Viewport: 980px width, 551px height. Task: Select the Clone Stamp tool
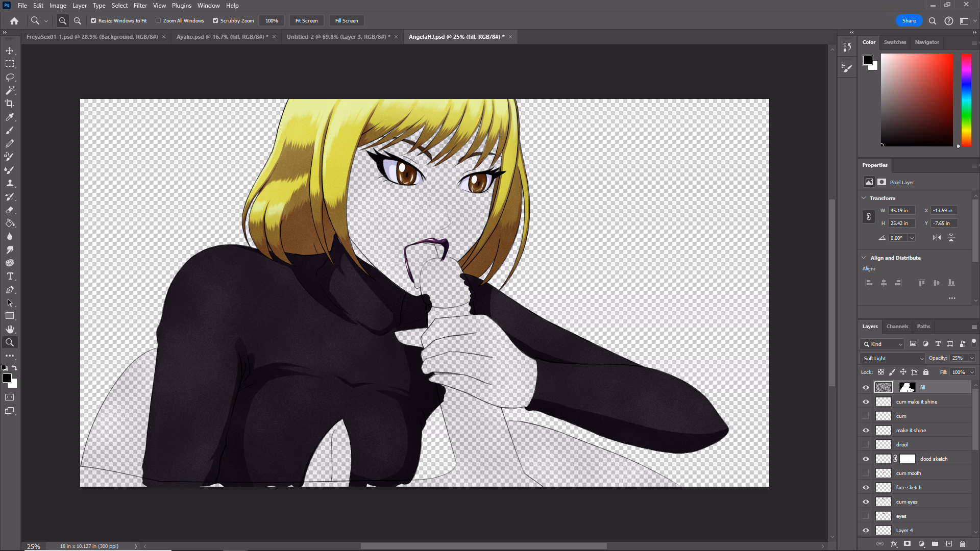10,183
